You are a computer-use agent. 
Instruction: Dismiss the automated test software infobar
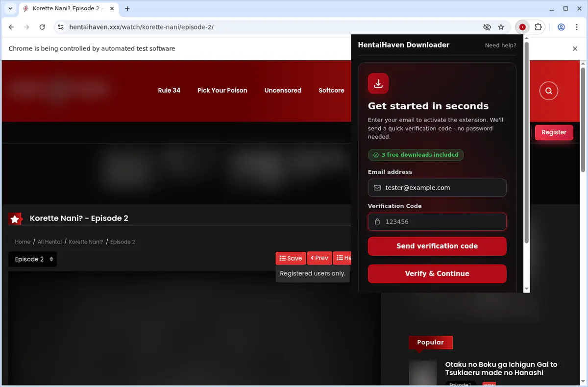(575, 48)
